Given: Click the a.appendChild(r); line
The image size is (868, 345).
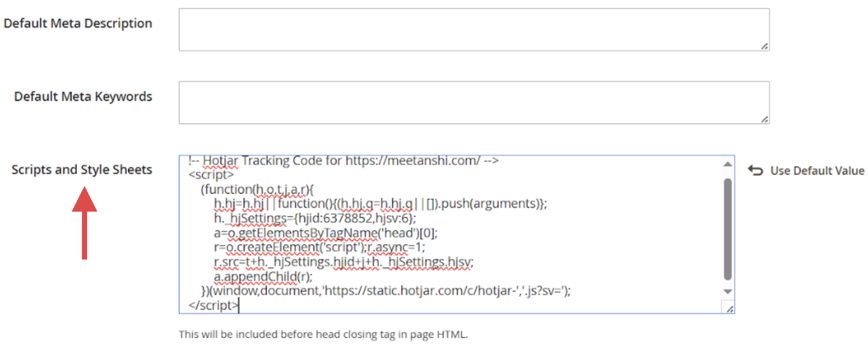Looking at the screenshot, I should [263, 277].
